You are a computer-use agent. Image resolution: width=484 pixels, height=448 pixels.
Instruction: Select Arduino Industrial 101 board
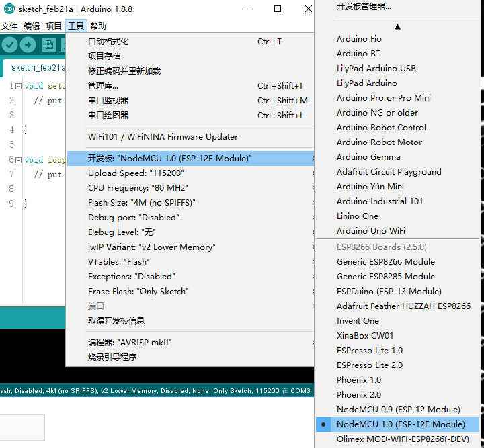click(x=397, y=201)
